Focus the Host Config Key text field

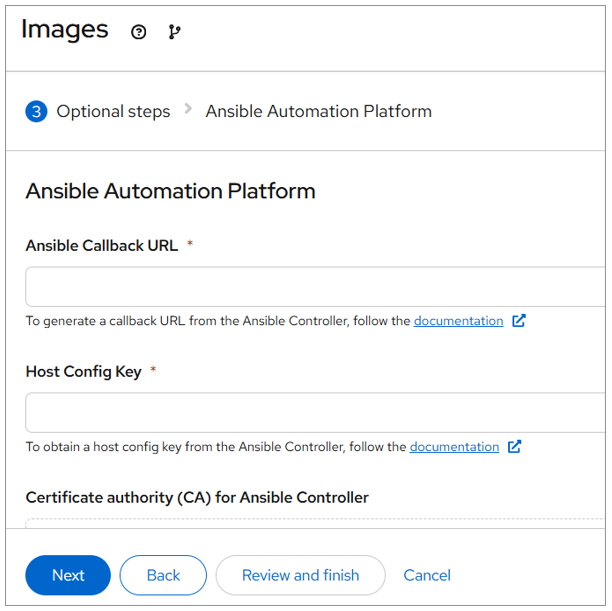coord(315,412)
